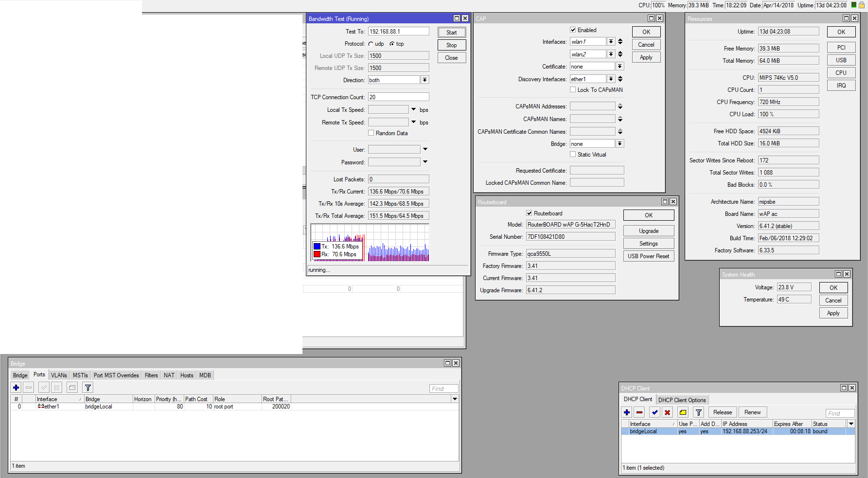This screenshot has width=868, height=478.
Task: Expand the Bridge dropdown in CAP window
Action: coord(620,143)
